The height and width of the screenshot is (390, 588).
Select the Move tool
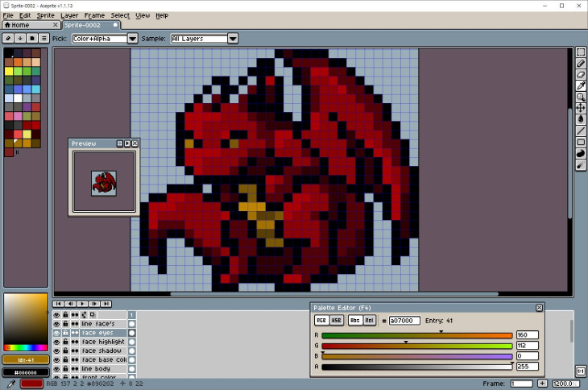point(581,108)
